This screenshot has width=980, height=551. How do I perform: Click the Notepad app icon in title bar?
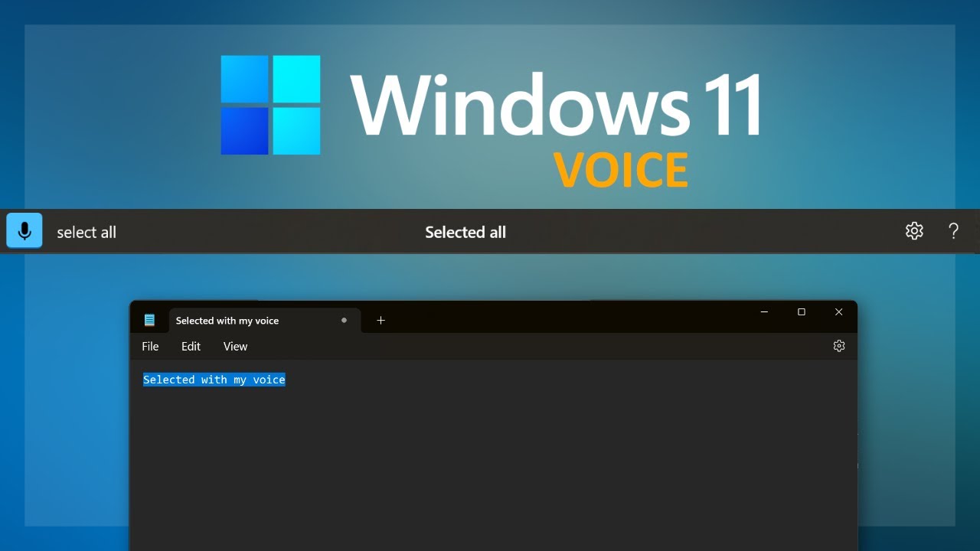pyautogui.click(x=149, y=321)
